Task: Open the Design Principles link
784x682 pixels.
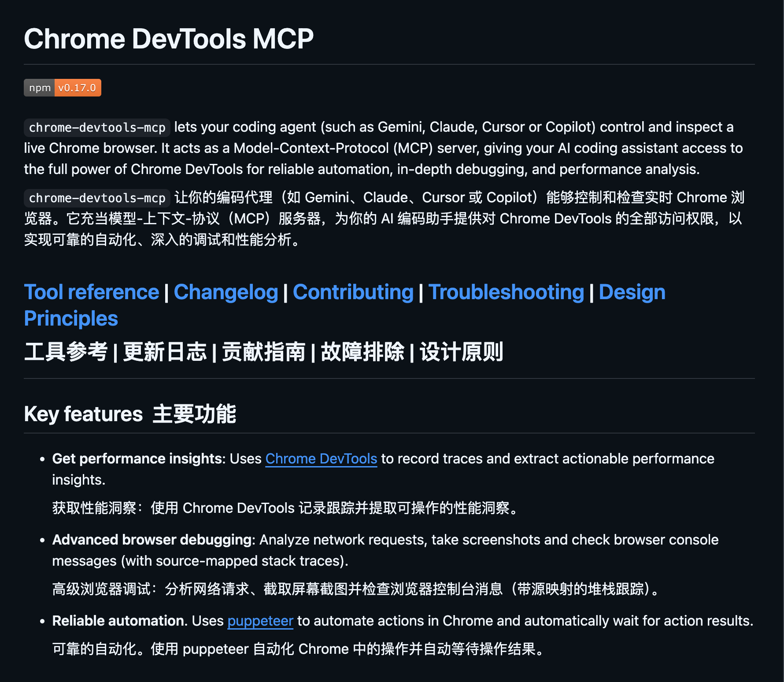Action: point(632,293)
